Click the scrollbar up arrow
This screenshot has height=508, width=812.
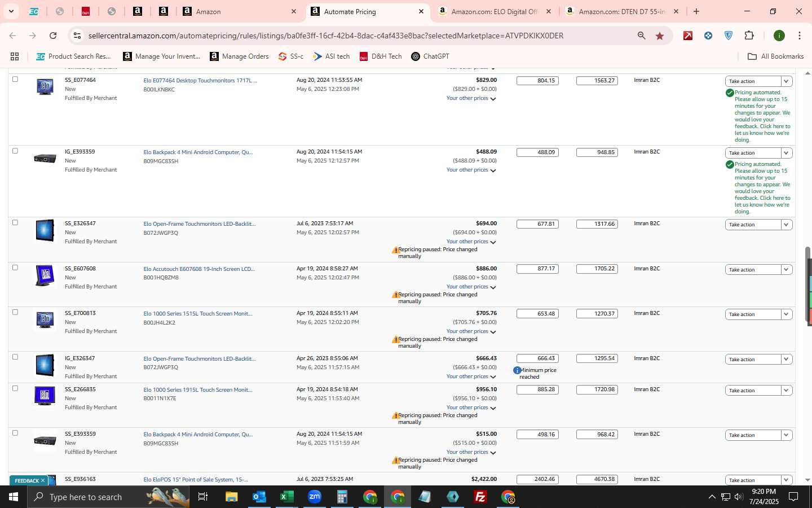(807, 73)
